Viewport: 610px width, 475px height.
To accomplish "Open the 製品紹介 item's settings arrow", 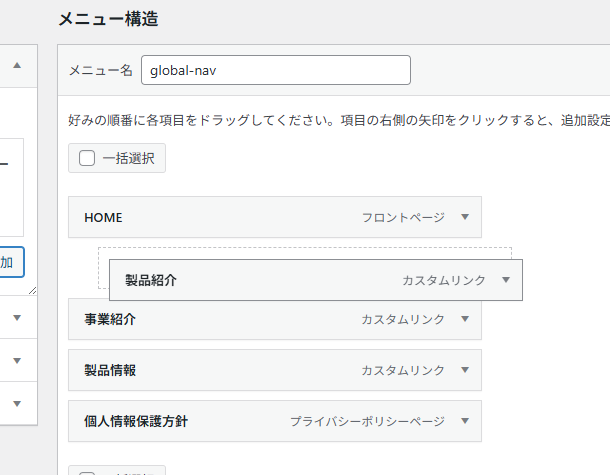I will pos(506,280).
